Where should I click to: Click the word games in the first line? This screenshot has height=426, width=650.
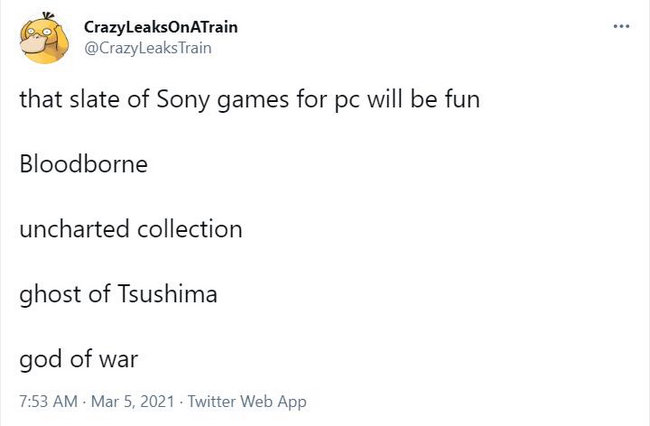[253, 102]
